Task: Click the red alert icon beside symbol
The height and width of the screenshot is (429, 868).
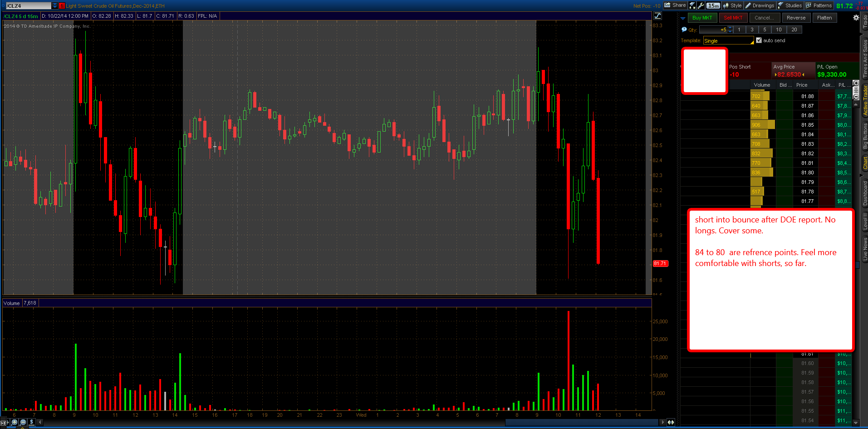Action: (x=62, y=6)
